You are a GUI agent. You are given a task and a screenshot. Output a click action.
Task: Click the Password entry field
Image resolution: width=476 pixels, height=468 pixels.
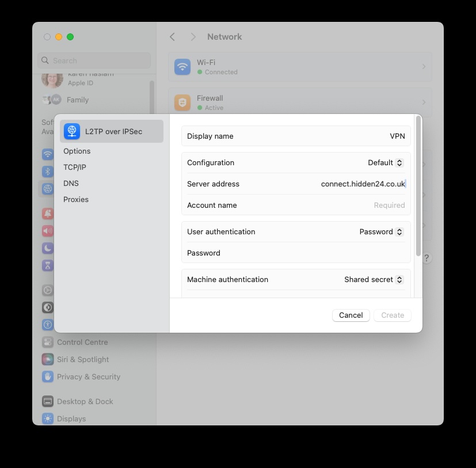click(296, 253)
